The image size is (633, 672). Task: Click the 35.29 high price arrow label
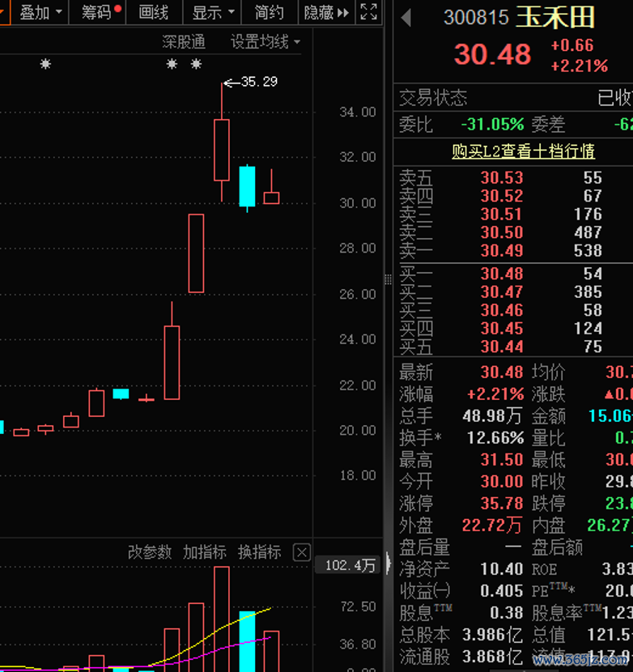point(252,82)
